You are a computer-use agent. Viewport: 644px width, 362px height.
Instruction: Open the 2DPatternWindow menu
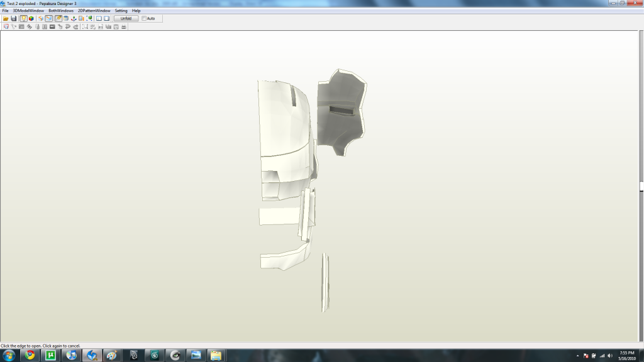coord(94,11)
